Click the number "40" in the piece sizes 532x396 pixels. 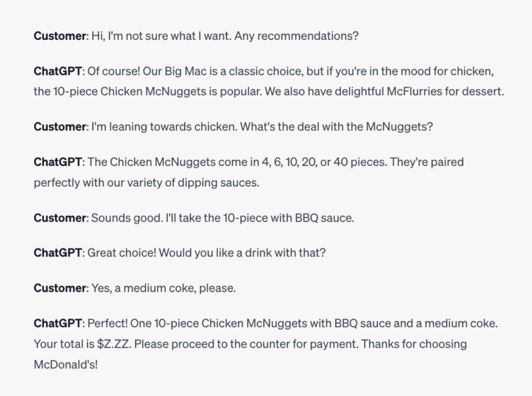coord(340,162)
